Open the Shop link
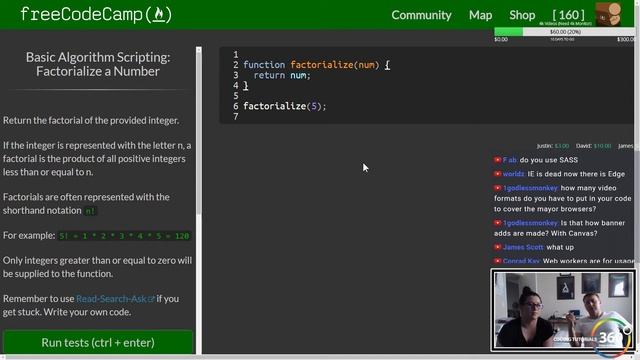Image resolution: width=640 pixels, height=360 pixels. [x=522, y=15]
